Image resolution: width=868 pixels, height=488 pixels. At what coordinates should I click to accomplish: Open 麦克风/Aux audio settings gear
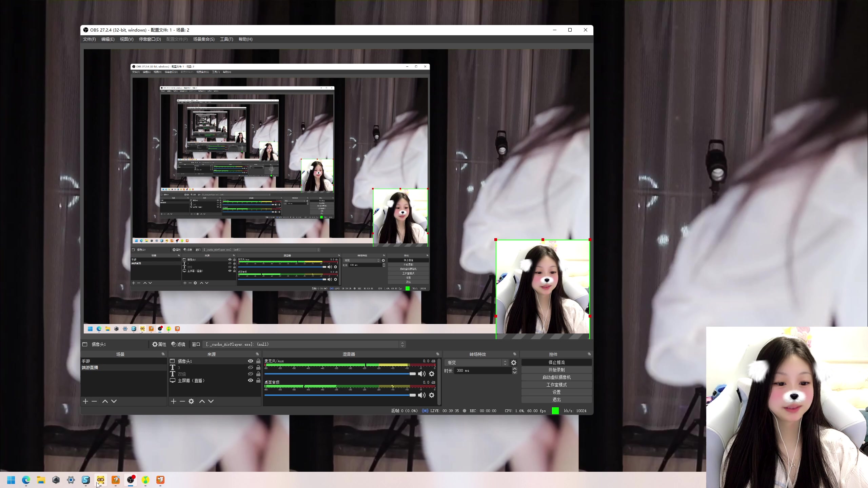[432, 374]
